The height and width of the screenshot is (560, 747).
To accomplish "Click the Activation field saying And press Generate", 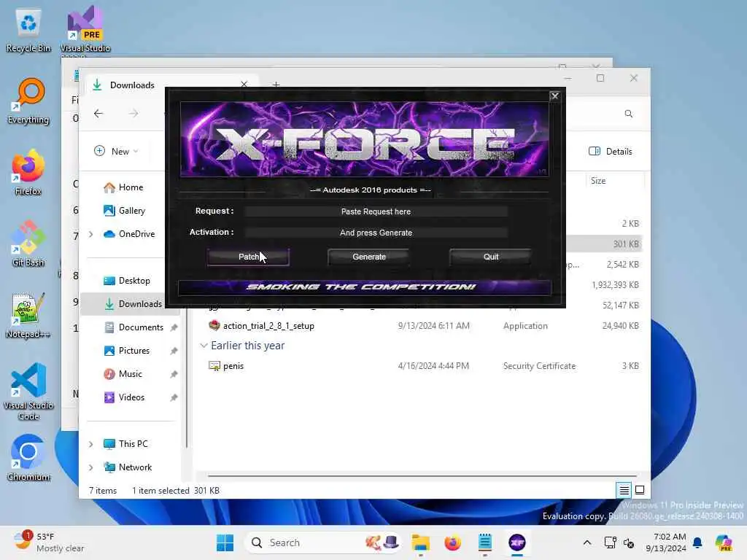I will click(376, 233).
